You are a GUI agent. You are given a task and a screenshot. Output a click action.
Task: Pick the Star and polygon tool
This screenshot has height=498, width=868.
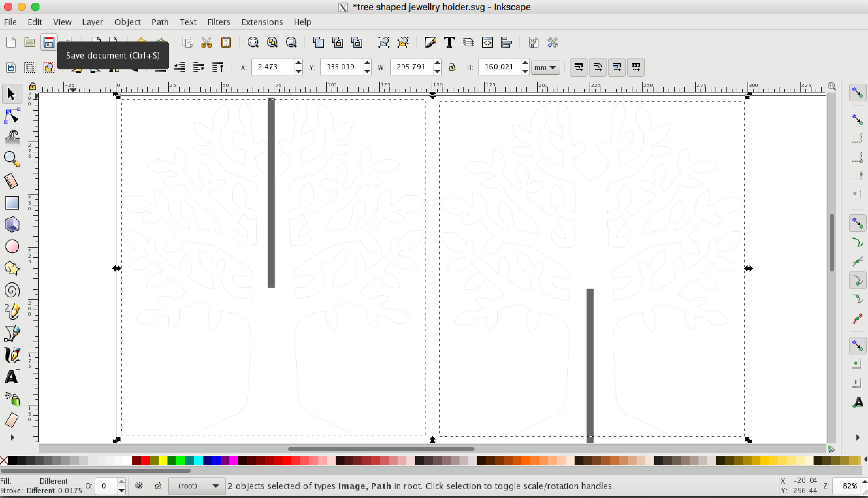coord(12,268)
